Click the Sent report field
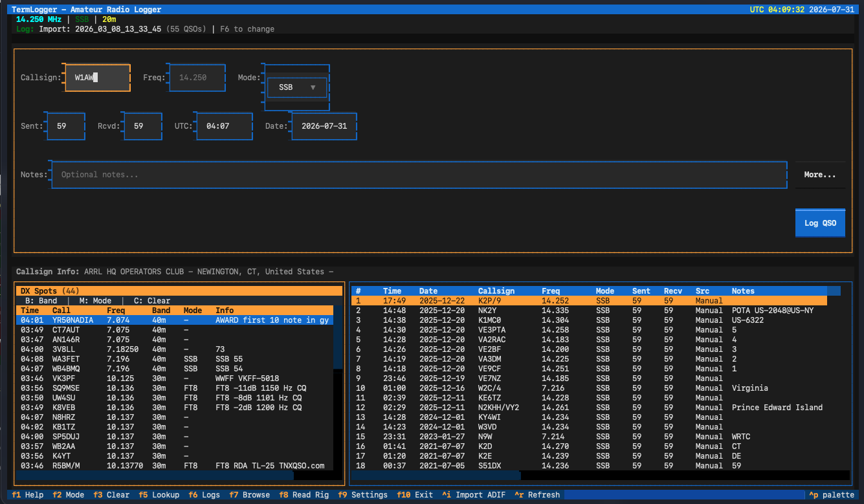Viewport: 864px width, 504px height. 65,126
